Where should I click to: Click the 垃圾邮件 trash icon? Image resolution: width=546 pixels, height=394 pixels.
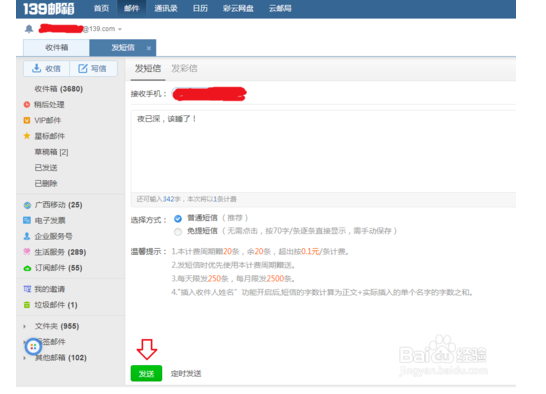(x=27, y=305)
